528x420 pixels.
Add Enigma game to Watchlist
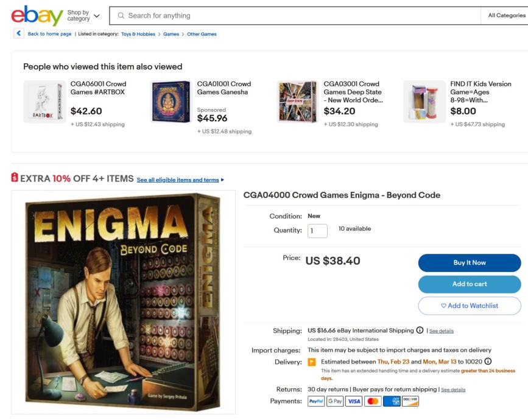pyautogui.click(x=469, y=306)
